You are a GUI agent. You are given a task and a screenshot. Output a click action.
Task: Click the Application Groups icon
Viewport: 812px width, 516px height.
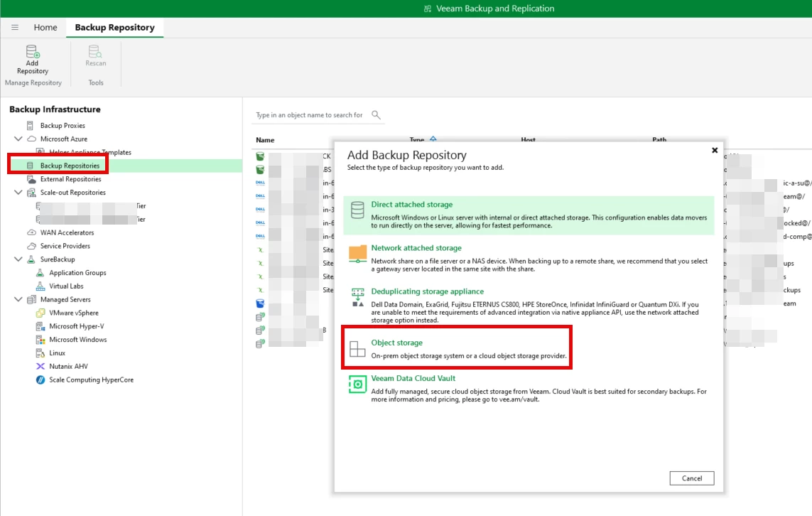(40, 272)
